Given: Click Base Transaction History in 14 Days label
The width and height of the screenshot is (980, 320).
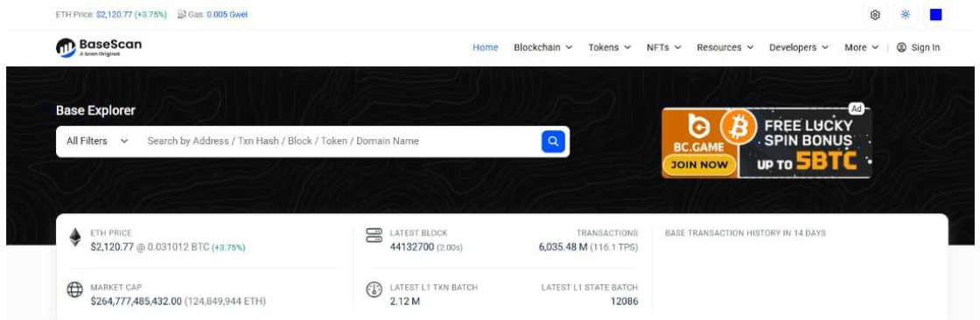Looking at the screenshot, I should coord(745,233).
